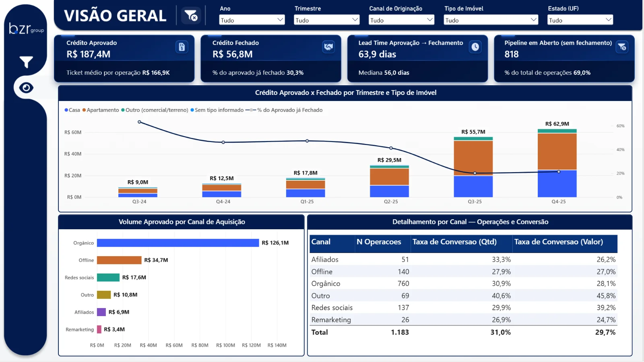Image resolution: width=644 pixels, height=362 pixels.
Task: Click the bzr group logo
Action: coord(26,29)
